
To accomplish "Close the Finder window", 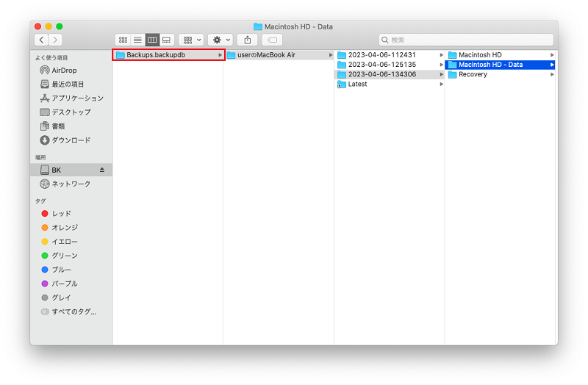I will [38, 26].
